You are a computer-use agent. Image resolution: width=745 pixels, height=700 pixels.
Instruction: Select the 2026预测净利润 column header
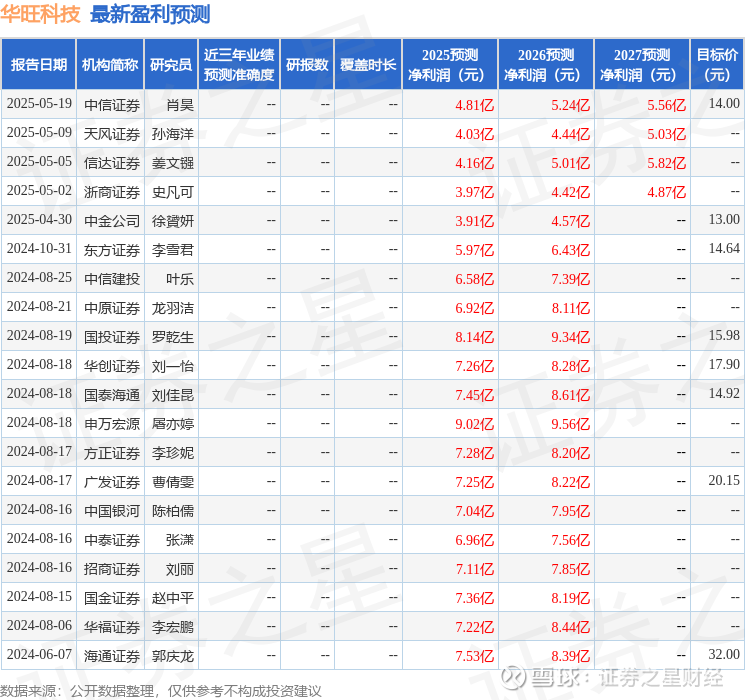[x=546, y=65]
